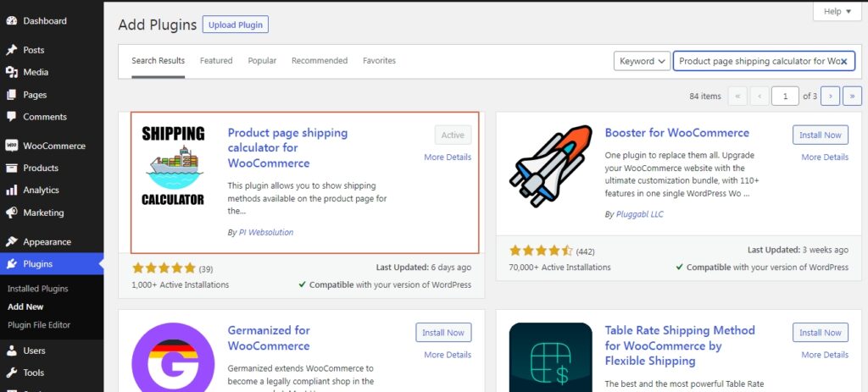Click the 1,000+ Active Installations text
This screenshot has height=392, width=868.
(181, 284)
